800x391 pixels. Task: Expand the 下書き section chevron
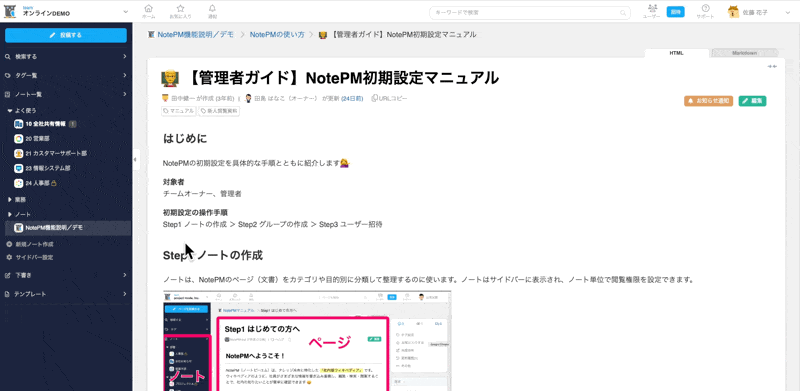tap(124, 275)
